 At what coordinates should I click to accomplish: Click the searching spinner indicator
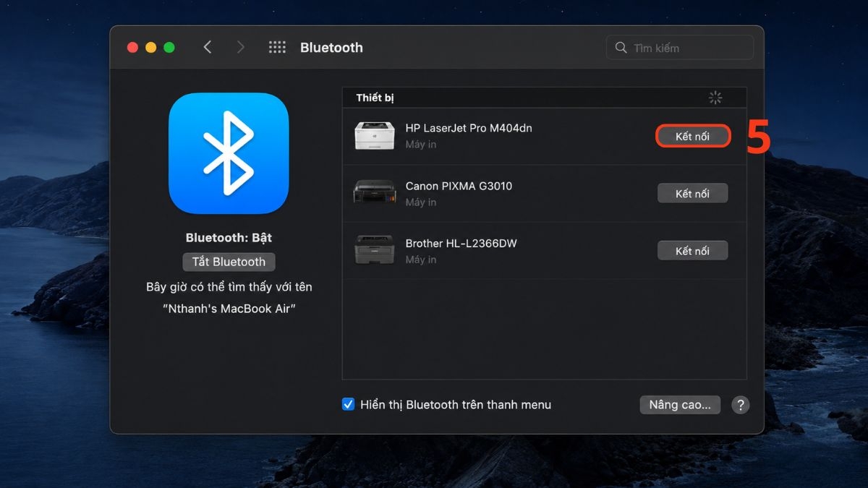point(715,98)
